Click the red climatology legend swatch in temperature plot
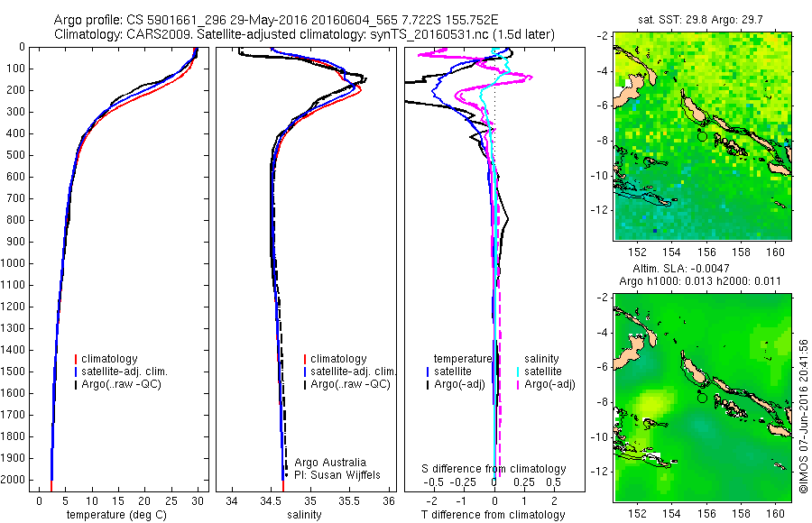Screen dimensions: 812x523 click(x=76, y=359)
